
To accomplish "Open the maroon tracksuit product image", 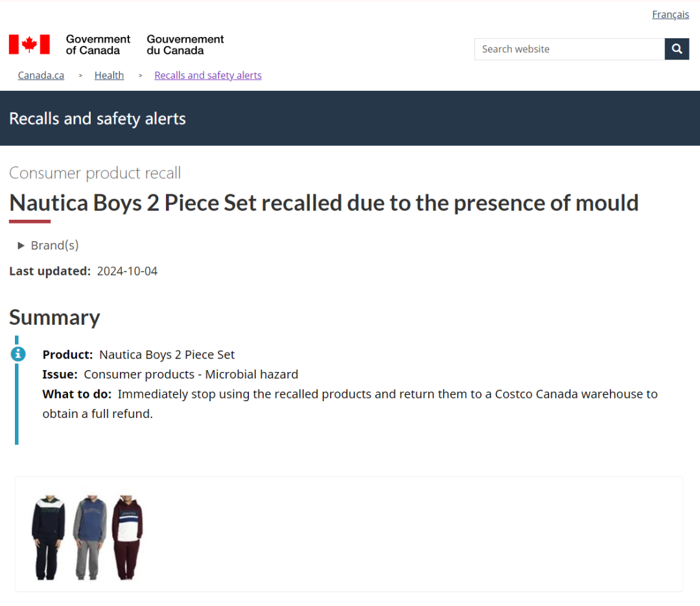I will (x=127, y=537).
